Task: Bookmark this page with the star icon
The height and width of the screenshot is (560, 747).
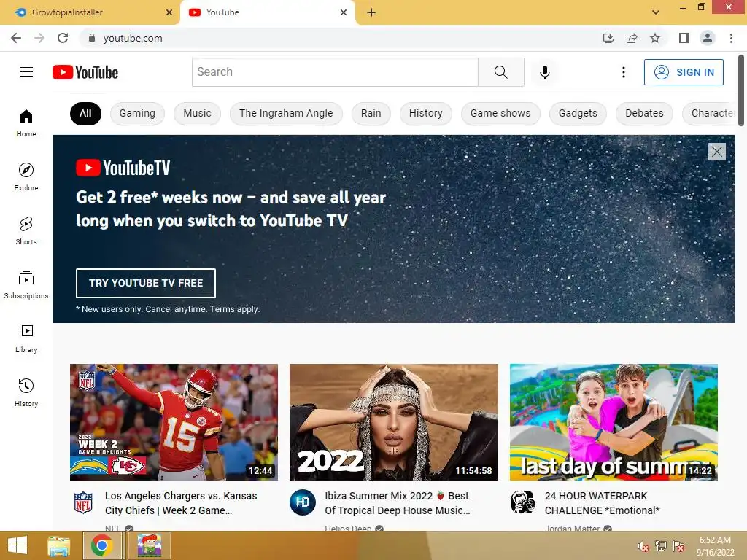Action: tap(655, 38)
